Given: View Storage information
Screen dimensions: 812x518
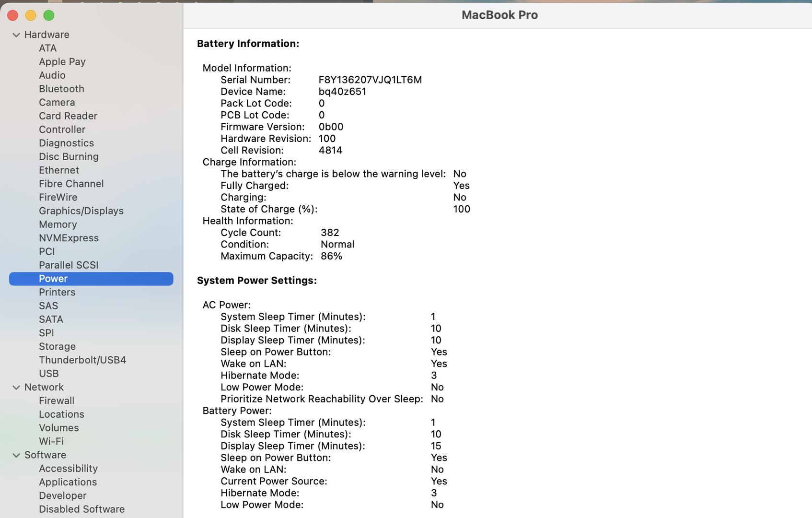Looking at the screenshot, I should pos(57,346).
